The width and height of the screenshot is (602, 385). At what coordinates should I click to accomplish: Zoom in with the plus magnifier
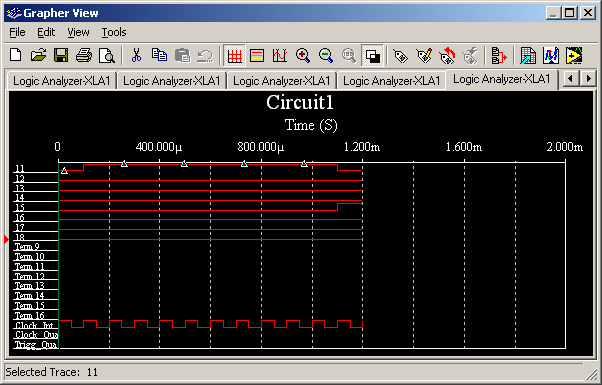(x=303, y=56)
